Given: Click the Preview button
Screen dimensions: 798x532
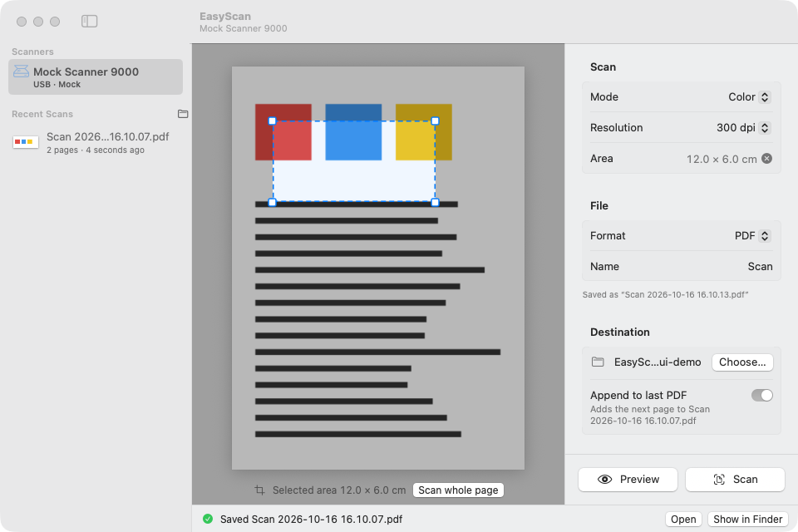Looking at the screenshot, I should [x=628, y=479].
